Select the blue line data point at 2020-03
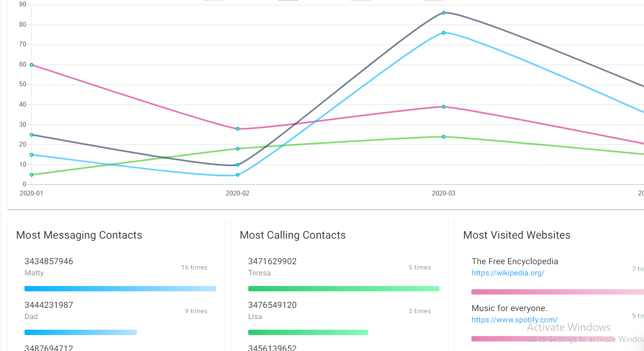 pyautogui.click(x=443, y=32)
